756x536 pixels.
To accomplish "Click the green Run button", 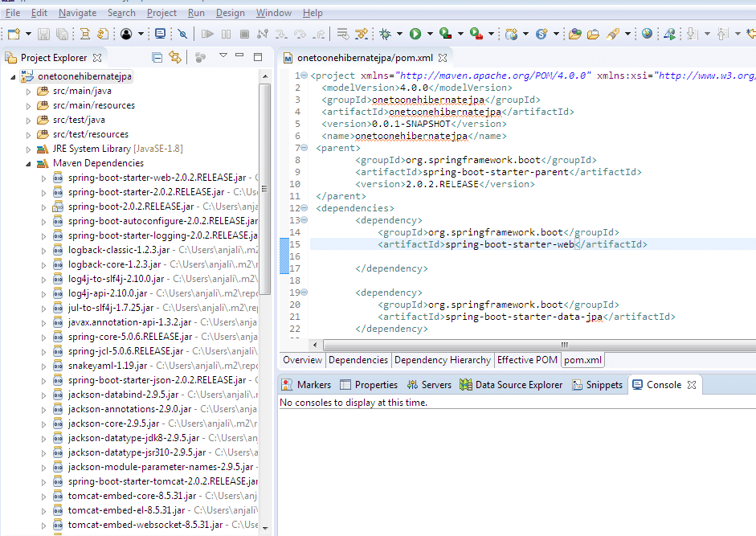I will point(415,34).
